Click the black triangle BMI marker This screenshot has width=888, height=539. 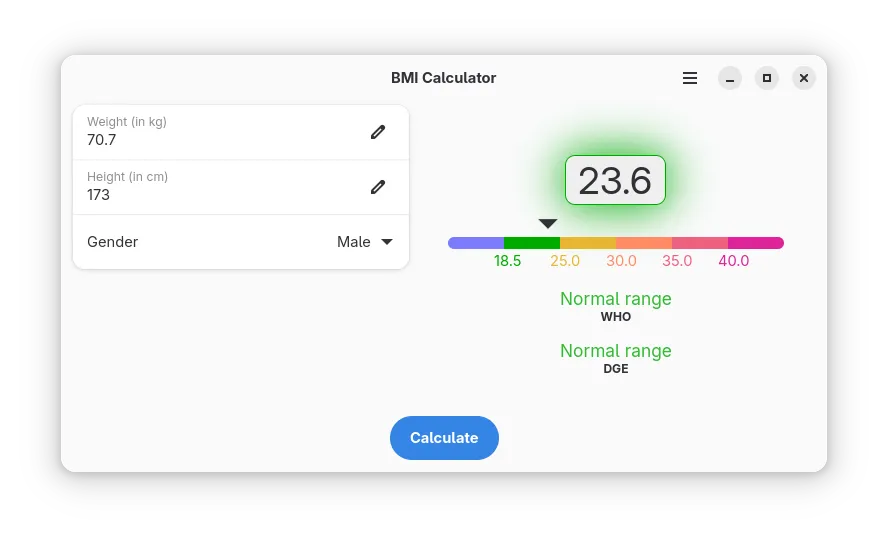pyautogui.click(x=548, y=223)
